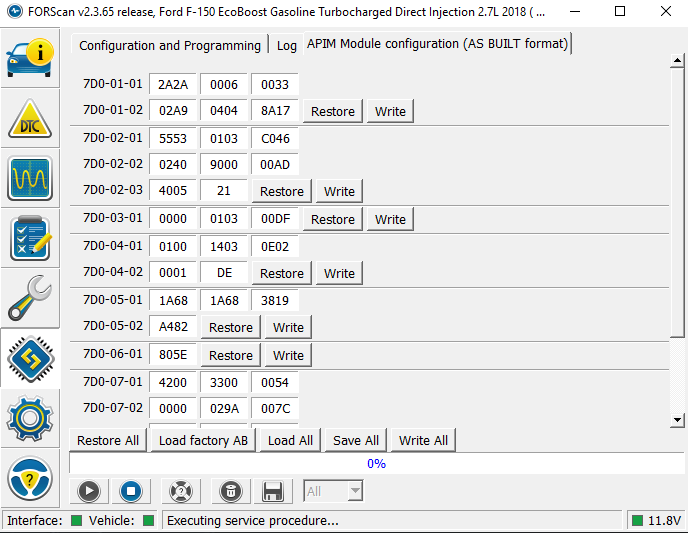Click Restore for row 7D0-02-03

click(282, 191)
